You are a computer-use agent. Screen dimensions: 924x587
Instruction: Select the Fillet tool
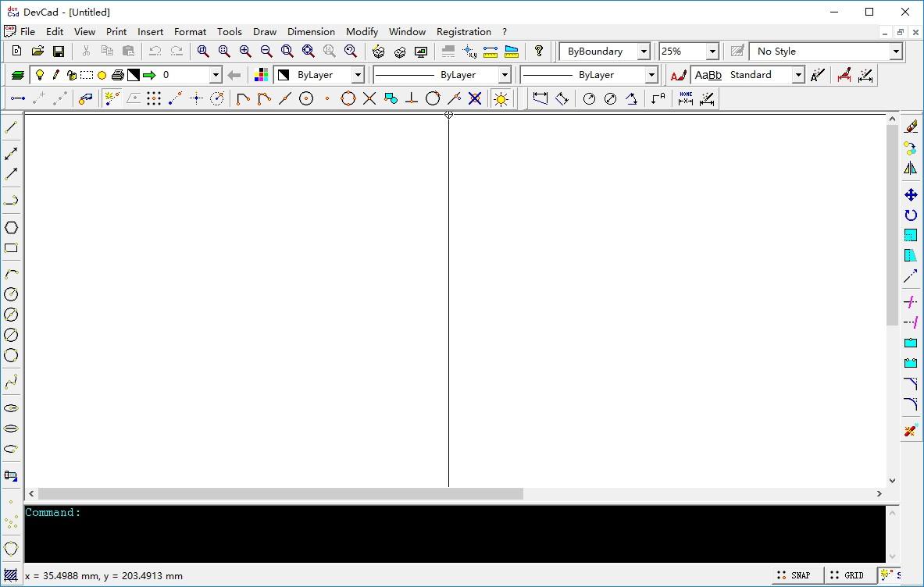click(911, 404)
